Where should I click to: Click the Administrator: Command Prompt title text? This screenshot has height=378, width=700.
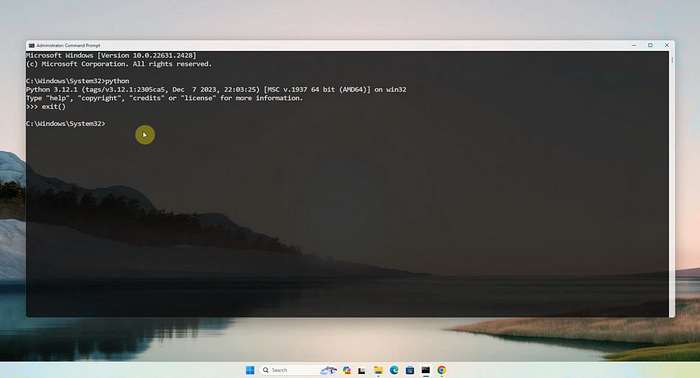pos(68,46)
